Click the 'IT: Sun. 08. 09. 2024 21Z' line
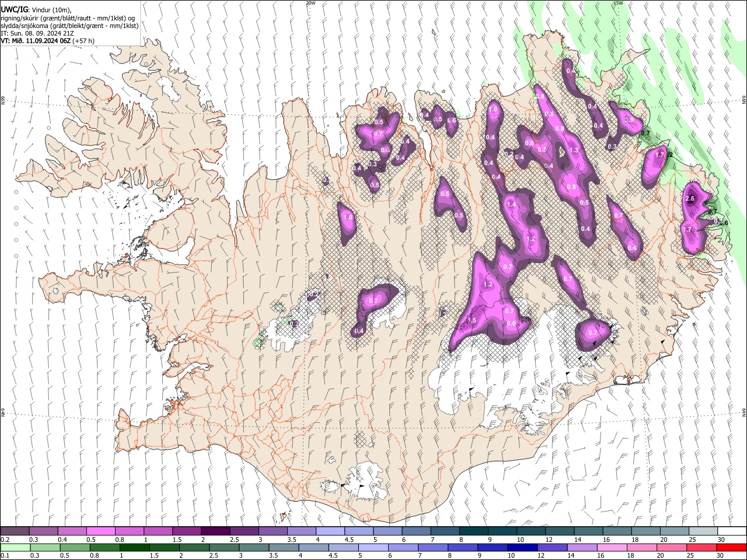The width and height of the screenshot is (747, 560). pos(37,33)
